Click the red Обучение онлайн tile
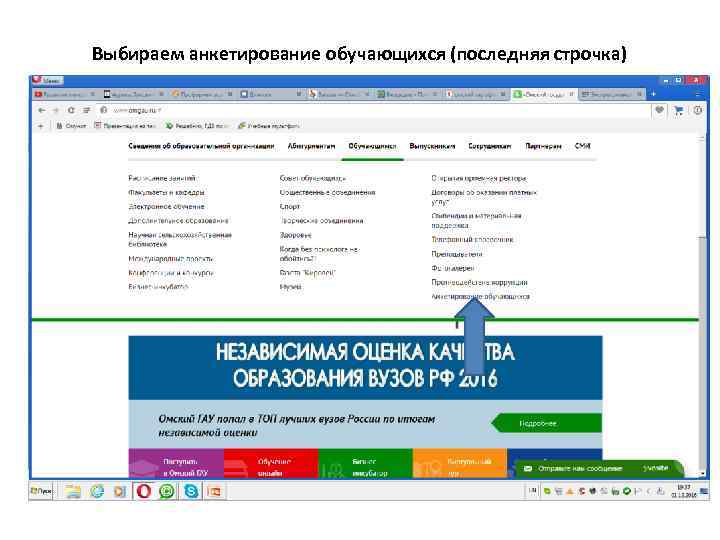 tap(271, 464)
